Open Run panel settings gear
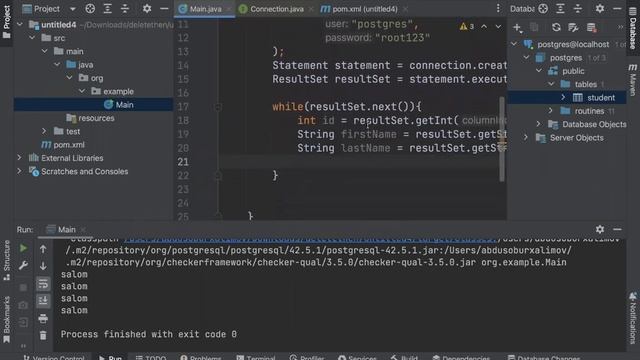The height and width of the screenshot is (360, 640). [x=600, y=229]
